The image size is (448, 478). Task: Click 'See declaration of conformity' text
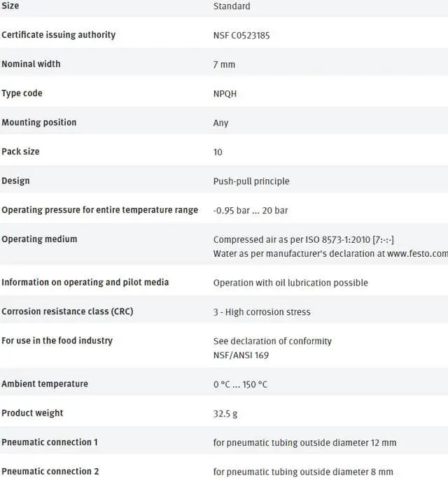tap(272, 341)
